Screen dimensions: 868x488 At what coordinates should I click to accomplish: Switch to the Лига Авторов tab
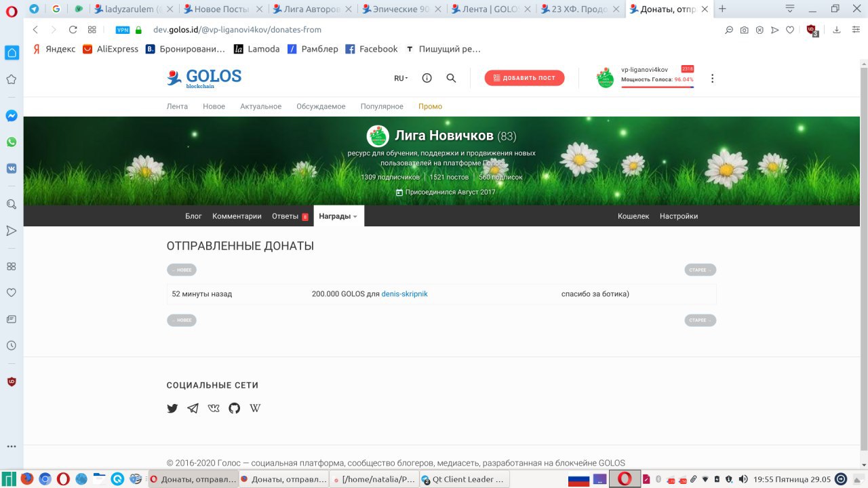coord(311,9)
